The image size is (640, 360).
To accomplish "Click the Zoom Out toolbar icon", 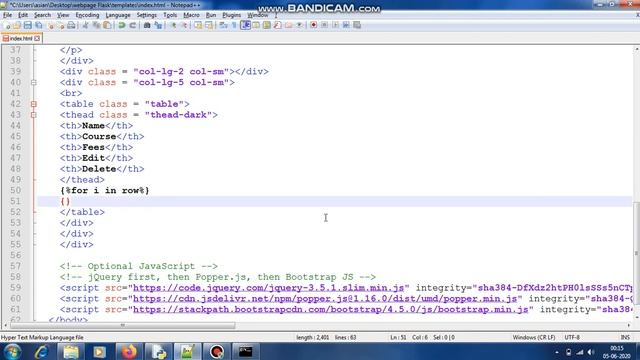I will pyautogui.click(x=184, y=25).
